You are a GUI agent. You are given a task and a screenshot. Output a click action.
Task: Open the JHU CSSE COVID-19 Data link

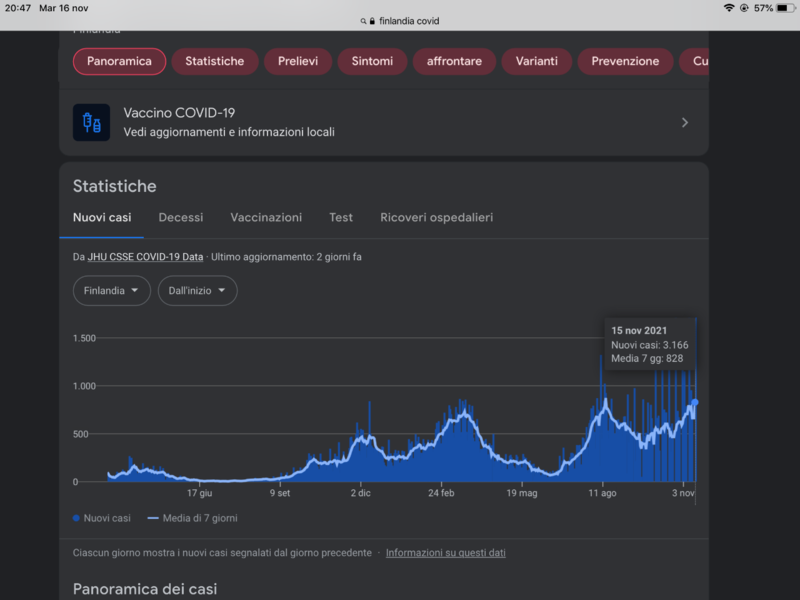coord(145,257)
